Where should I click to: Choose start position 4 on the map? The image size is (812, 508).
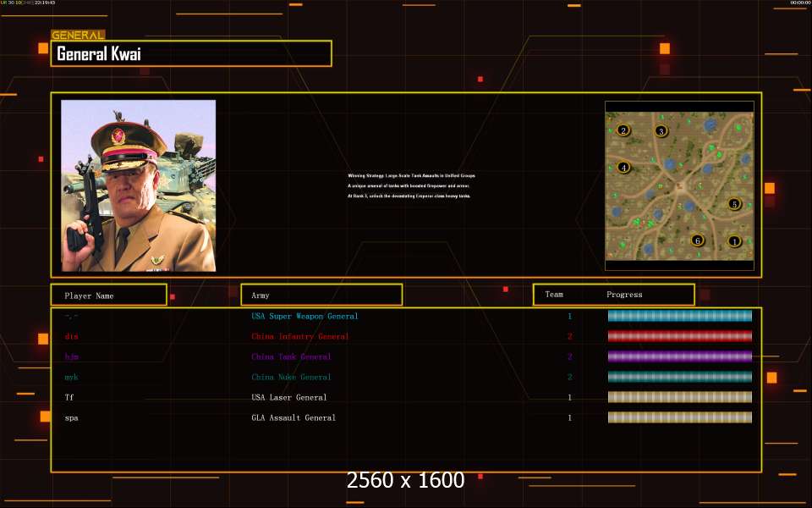[624, 168]
